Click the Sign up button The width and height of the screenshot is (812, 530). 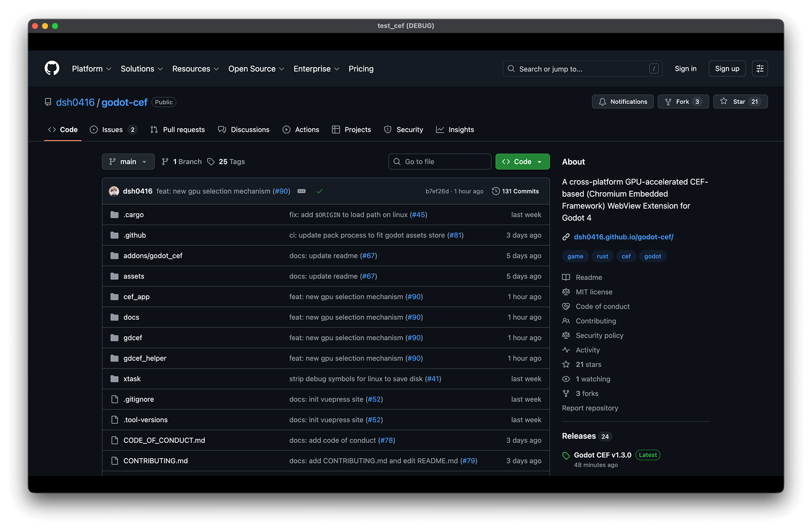(727, 69)
